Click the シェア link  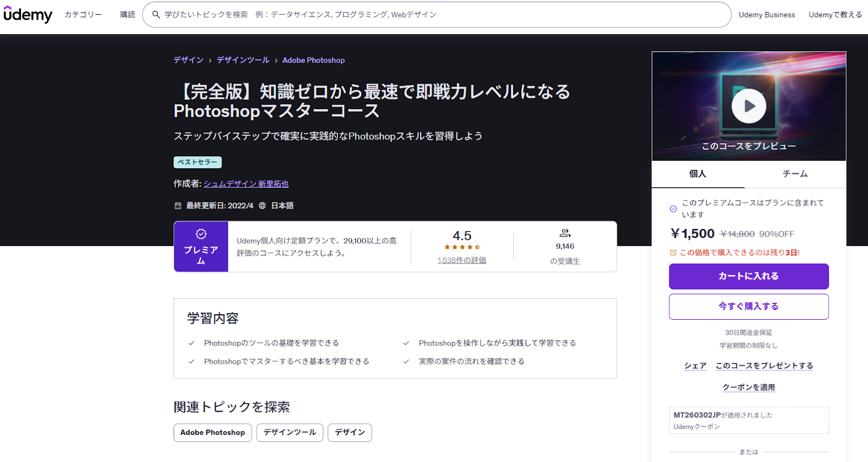[x=695, y=366]
